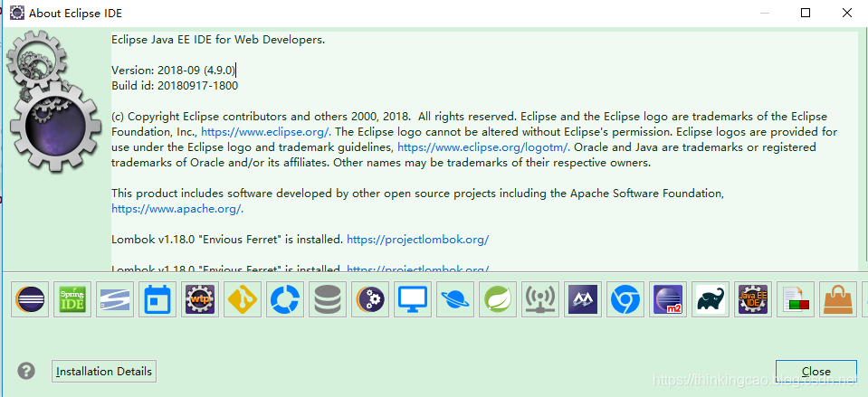Click the 'Eclipse Java EE IDE for Web Developers' line
The height and width of the screenshot is (397, 868).
click(x=218, y=40)
